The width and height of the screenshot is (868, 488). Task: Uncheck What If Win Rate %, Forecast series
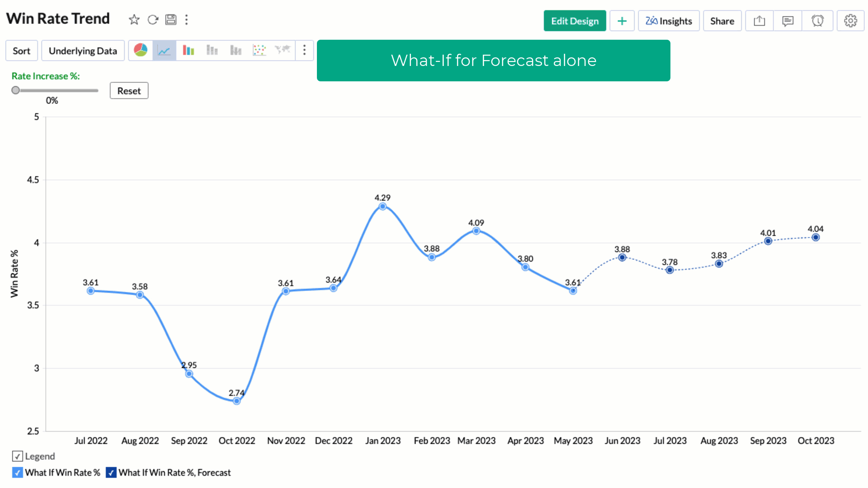[x=111, y=473]
